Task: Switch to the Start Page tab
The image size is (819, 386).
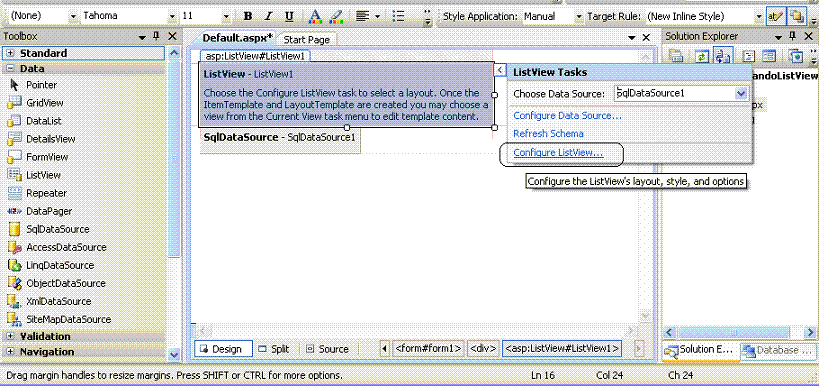Action: pyautogui.click(x=307, y=39)
